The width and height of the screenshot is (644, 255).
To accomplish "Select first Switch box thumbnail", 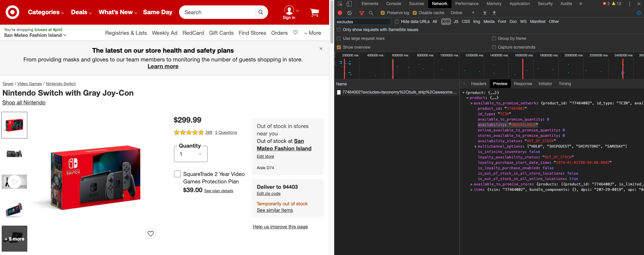I will 14,125.
